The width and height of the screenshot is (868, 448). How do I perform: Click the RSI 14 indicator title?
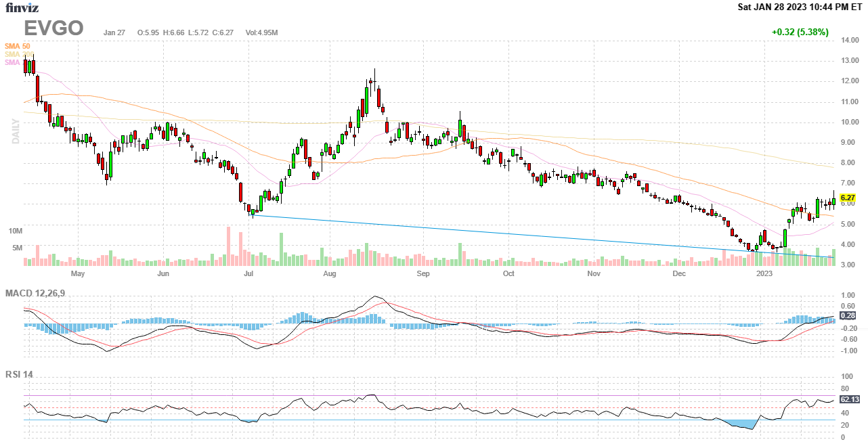click(x=19, y=374)
